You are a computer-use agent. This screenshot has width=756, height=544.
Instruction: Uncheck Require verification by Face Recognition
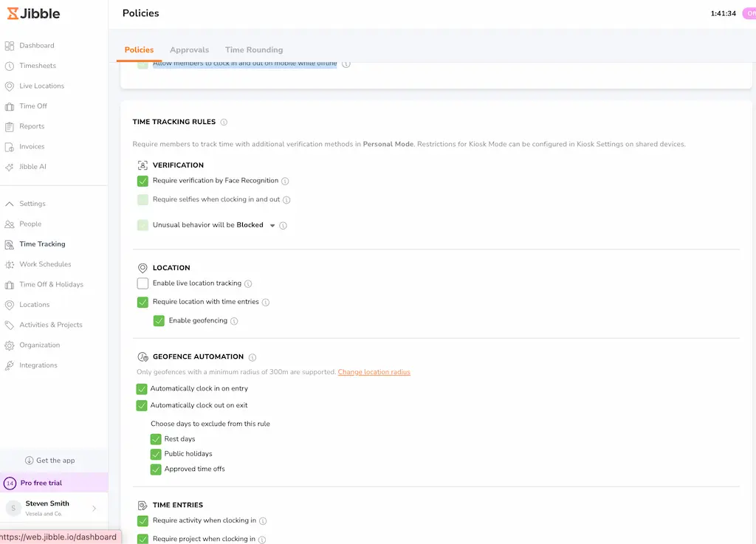[142, 181]
